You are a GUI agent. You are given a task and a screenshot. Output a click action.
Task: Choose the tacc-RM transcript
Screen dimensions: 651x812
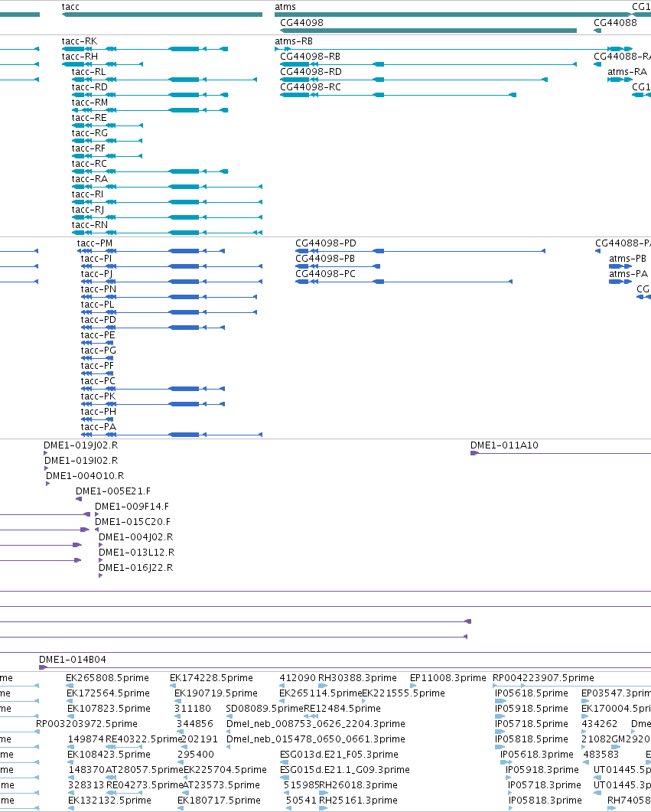click(x=150, y=110)
